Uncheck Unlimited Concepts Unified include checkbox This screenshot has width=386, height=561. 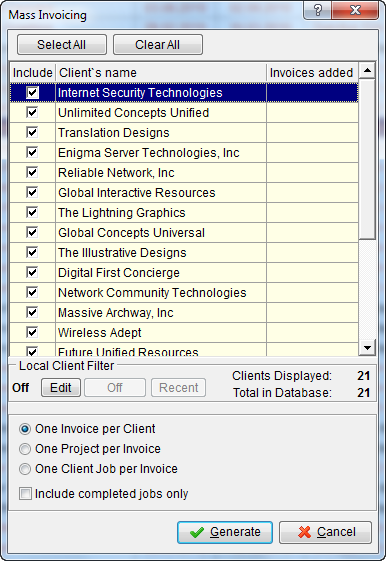(x=32, y=113)
